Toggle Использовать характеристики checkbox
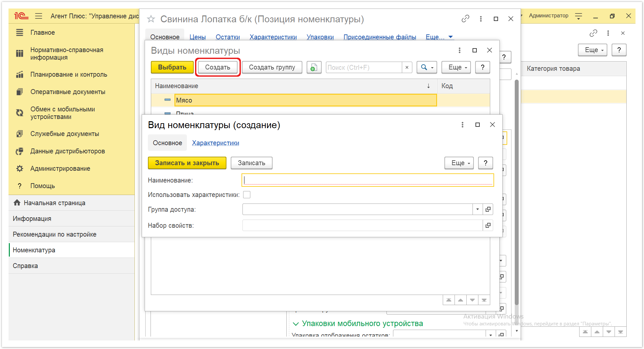This screenshot has height=349, width=644. [x=247, y=195]
